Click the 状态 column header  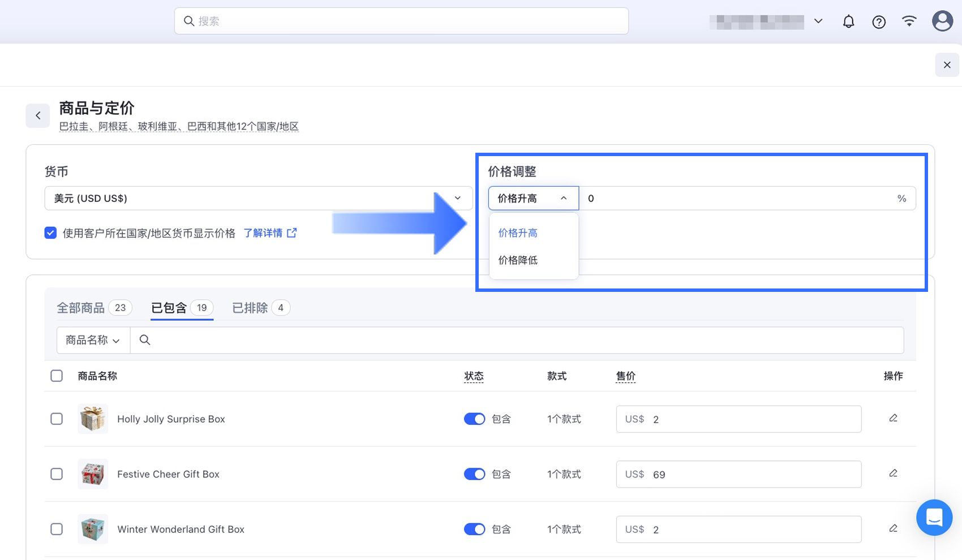click(x=474, y=376)
